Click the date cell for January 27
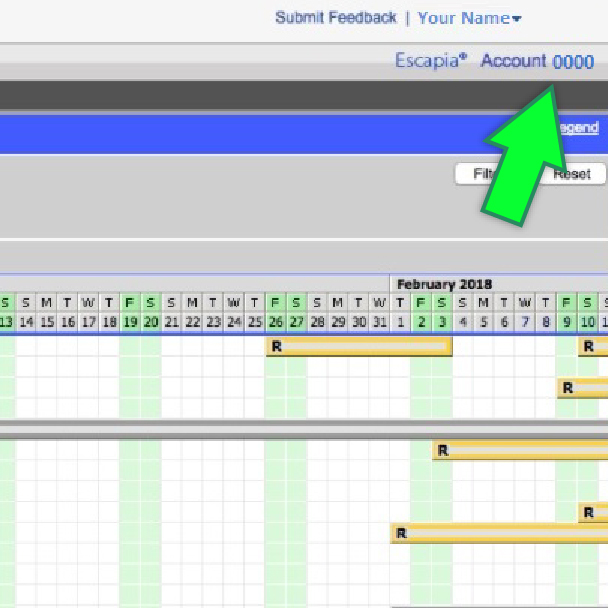This screenshot has width=608, height=608. [x=296, y=322]
